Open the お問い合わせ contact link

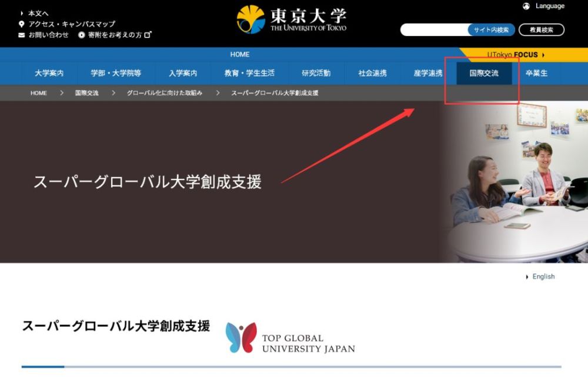(x=48, y=35)
